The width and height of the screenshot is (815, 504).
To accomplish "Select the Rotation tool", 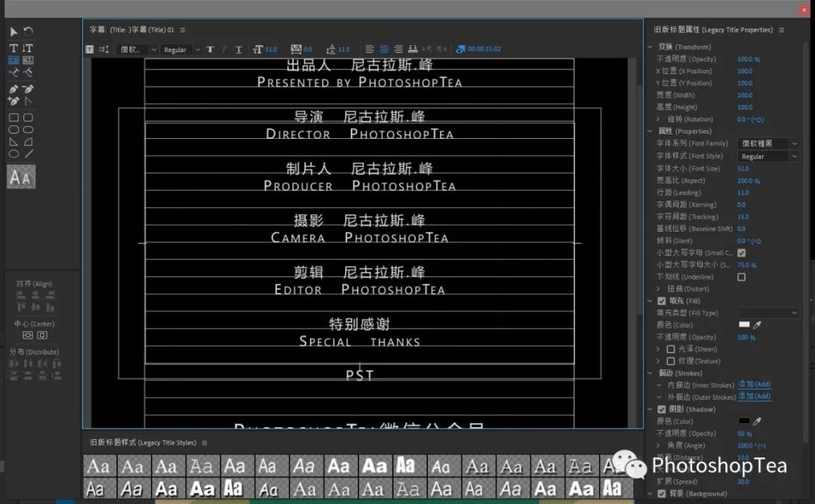I will [x=28, y=32].
